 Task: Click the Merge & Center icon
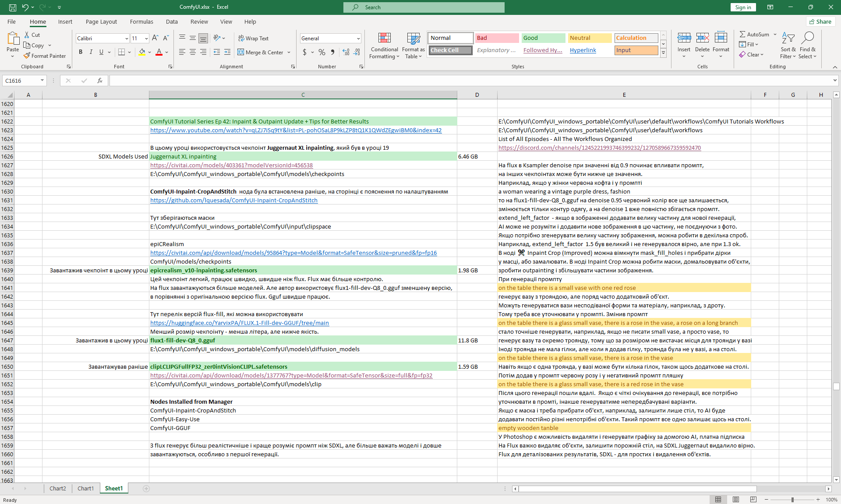[241, 52]
